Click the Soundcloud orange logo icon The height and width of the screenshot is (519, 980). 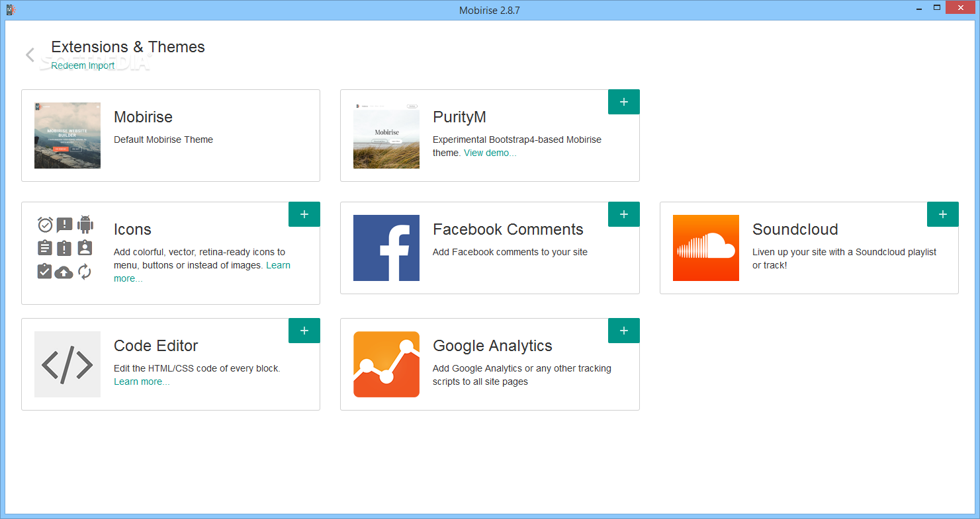tap(706, 248)
